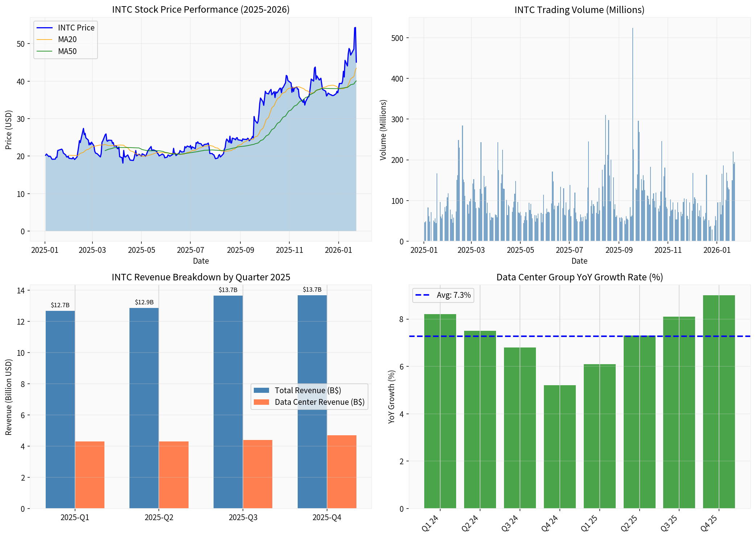756x539 pixels.
Task: Click the Avg: 7.3% legend entry
Action: point(453,295)
